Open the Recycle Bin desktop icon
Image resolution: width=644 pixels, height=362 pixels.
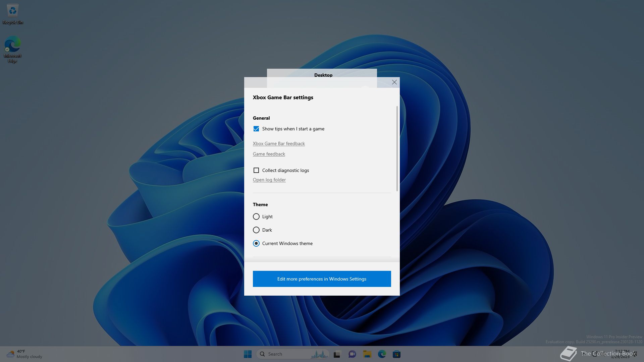pyautogui.click(x=12, y=13)
